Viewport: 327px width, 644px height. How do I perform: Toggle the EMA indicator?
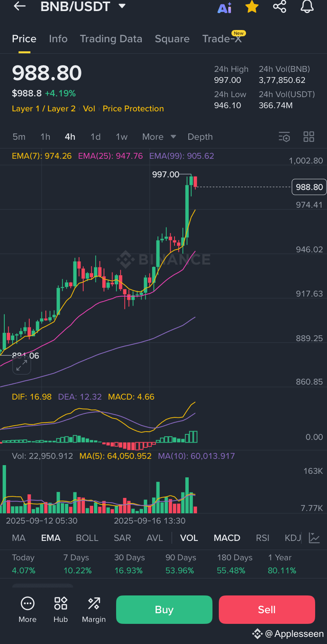[x=51, y=538]
